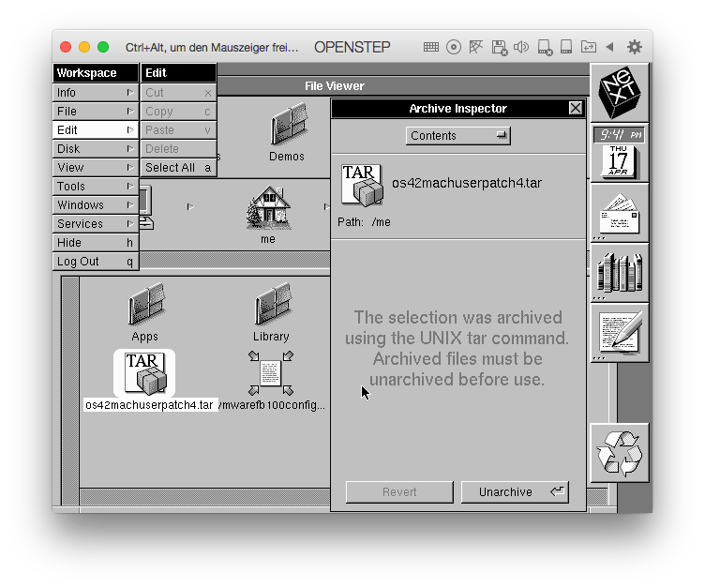Image resolution: width=705 pixels, height=588 pixels.
Task: Choose Log Out from Workspace menu
Action: coord(96,262)
